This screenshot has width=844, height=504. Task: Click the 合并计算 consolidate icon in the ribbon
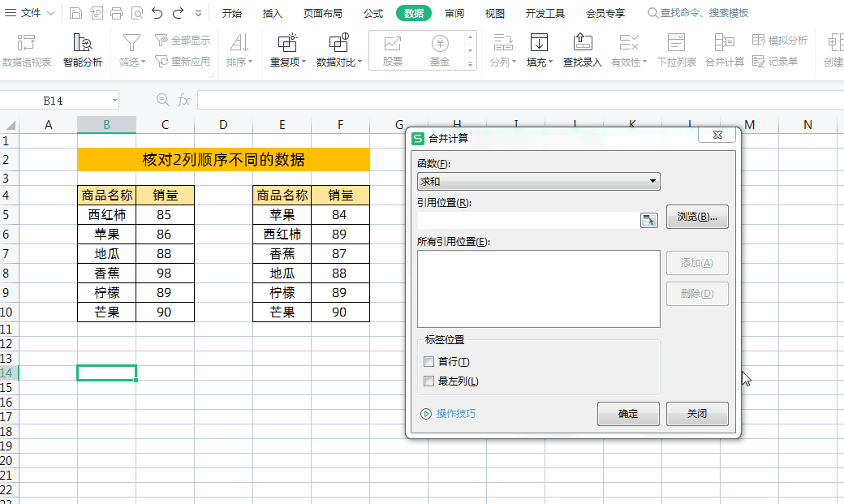point(724,42)
